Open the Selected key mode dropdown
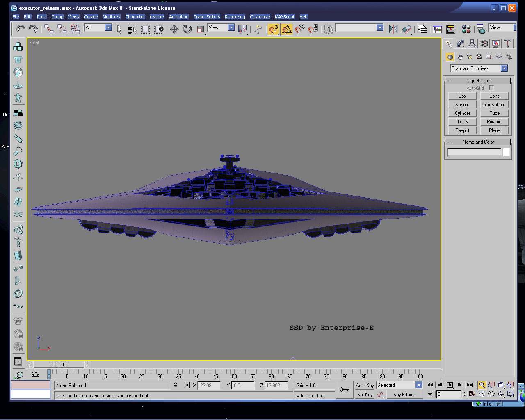 [x=399, y=385]
